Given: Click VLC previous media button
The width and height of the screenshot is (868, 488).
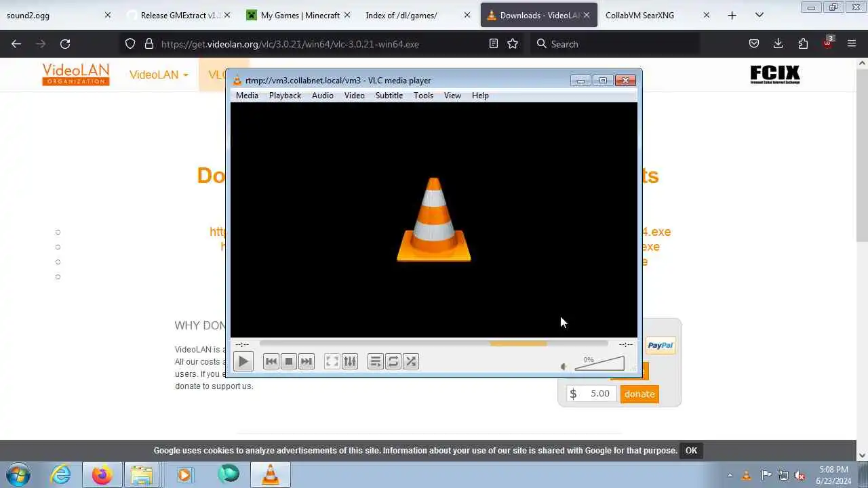Looking at the screenshot, I should [271, 361].
